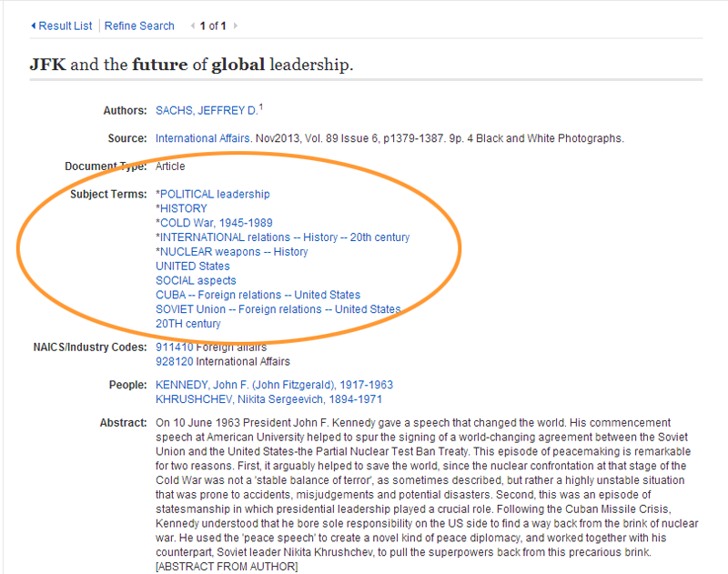728x574 pixels.
Task: Open COLD War, 1945-1989 subject link
Action: point(216,223)
